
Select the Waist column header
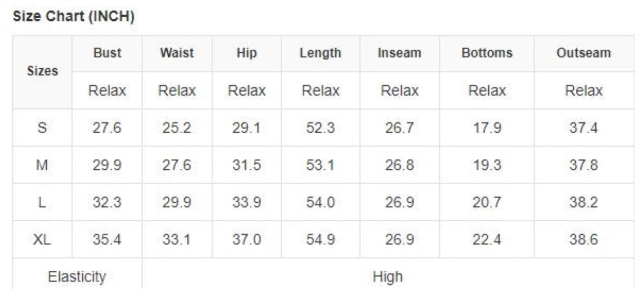tap(177, 53)
